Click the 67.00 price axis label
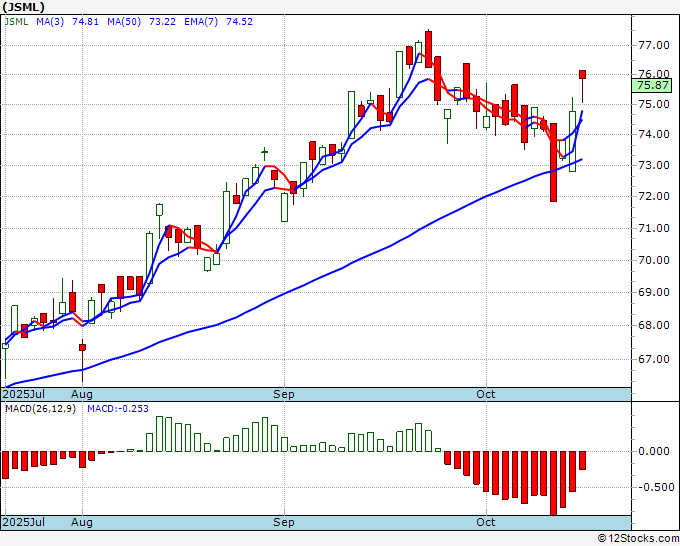This screenshot has height=546, width=680. click(654, 360)
